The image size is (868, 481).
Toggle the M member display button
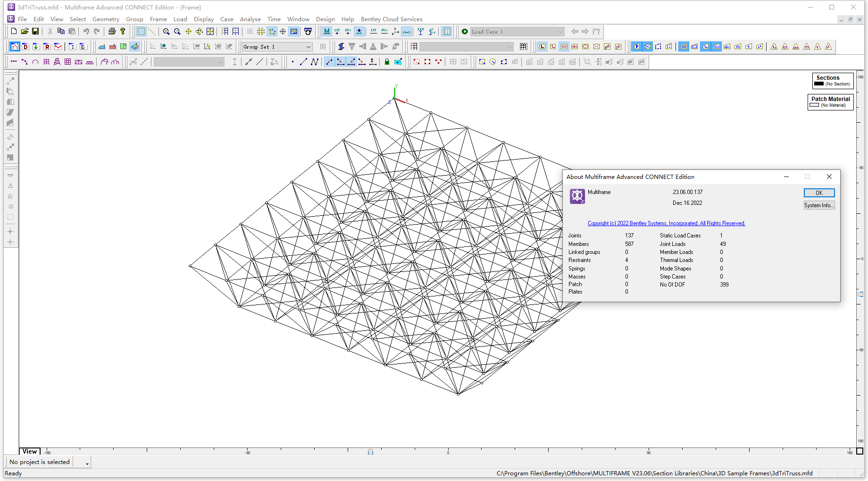[x=326, y=32]
